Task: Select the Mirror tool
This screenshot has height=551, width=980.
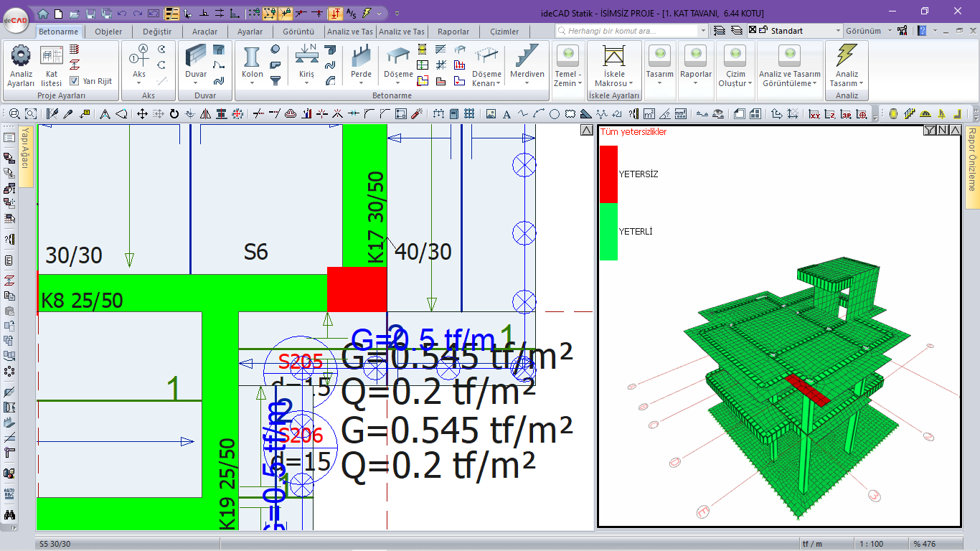Action: point(205,113)
